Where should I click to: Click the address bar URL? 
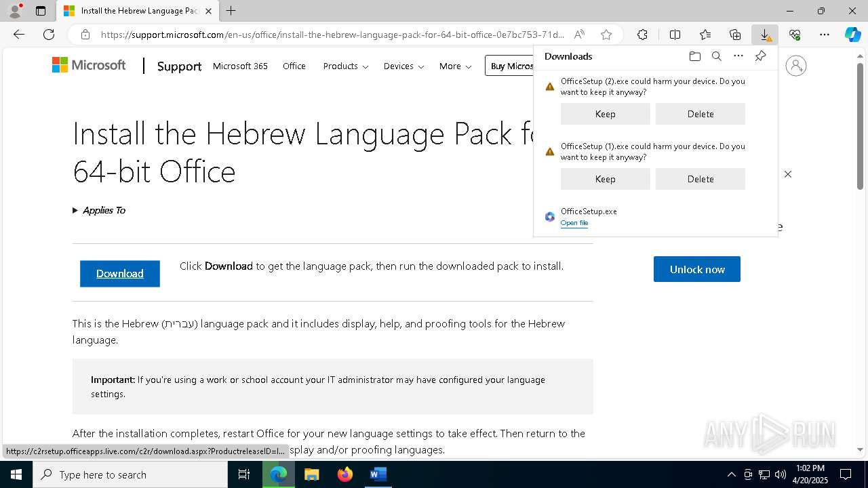(332, 35)
